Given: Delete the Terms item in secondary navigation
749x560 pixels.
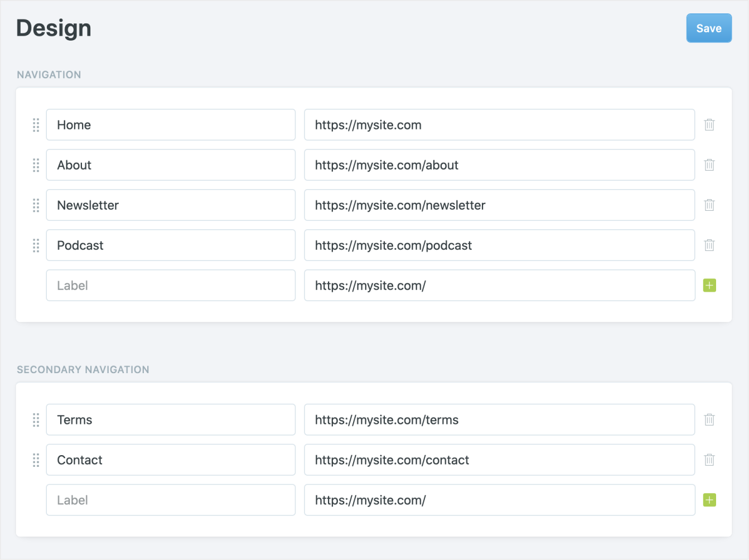Looking at the screenshot, I should coord(709,419).
